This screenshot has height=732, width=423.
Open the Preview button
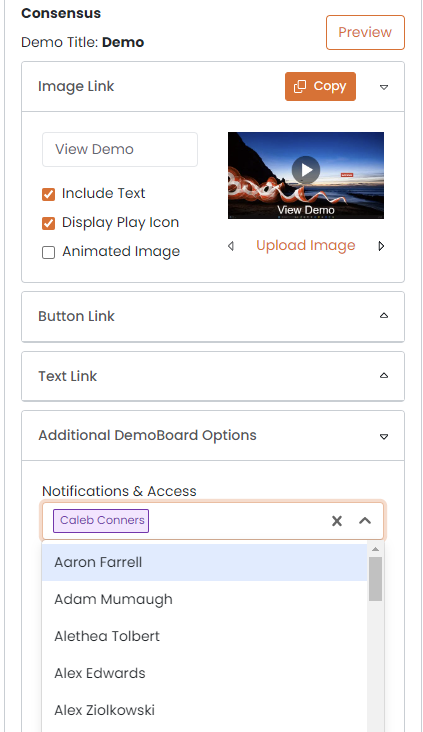pos(365,32)
